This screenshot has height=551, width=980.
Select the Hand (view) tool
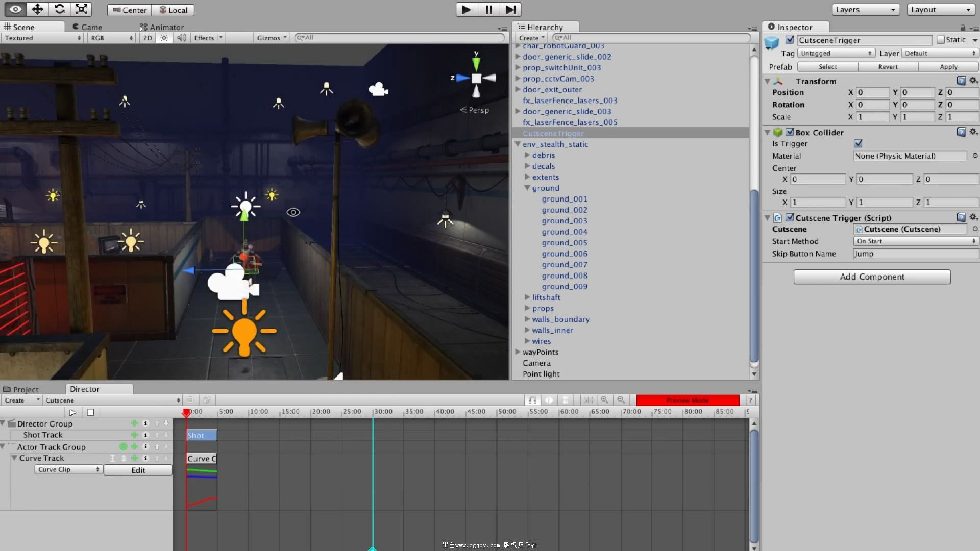pyautogui.click(x=15, y=9)
